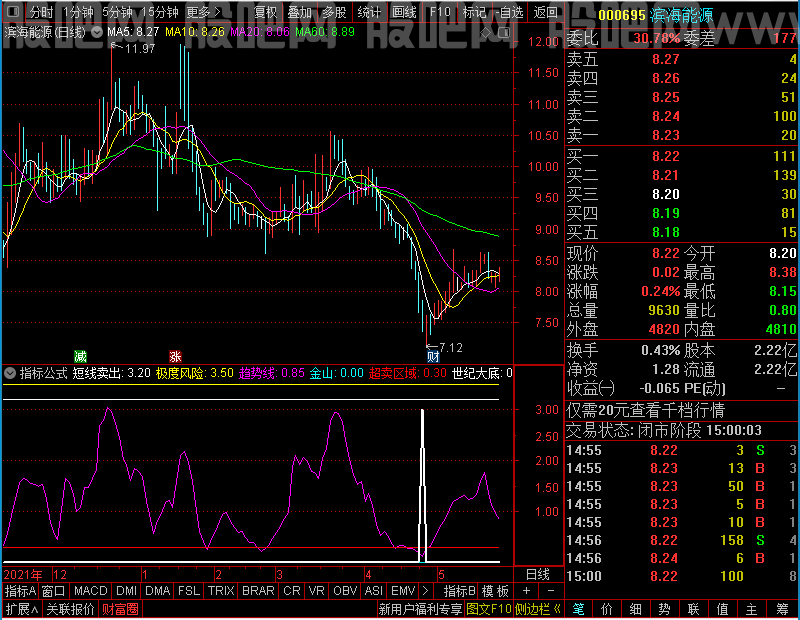Click the red 涨 marker on chart

(x=175, y=356)
